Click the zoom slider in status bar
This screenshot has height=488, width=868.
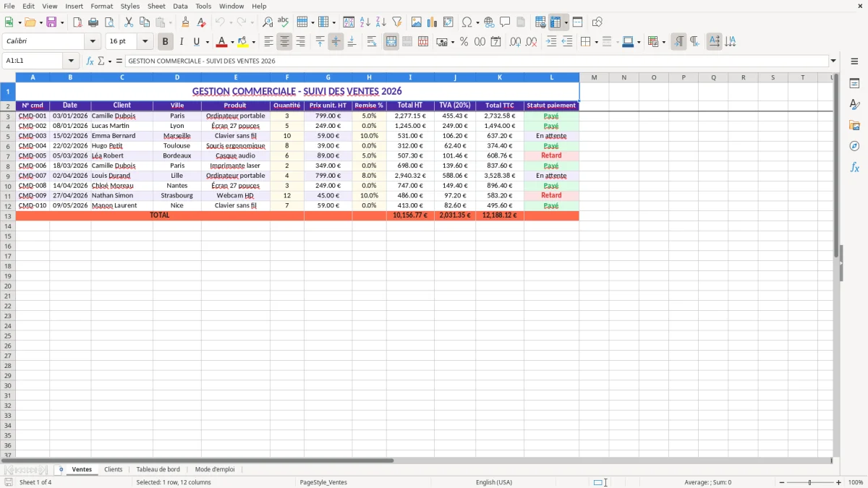(x=810, y=482)
